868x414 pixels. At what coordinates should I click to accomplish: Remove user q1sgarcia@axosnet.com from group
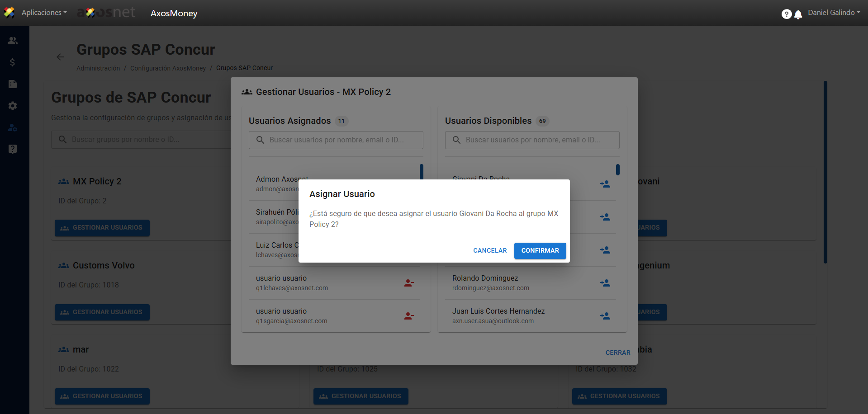(409, 316)
